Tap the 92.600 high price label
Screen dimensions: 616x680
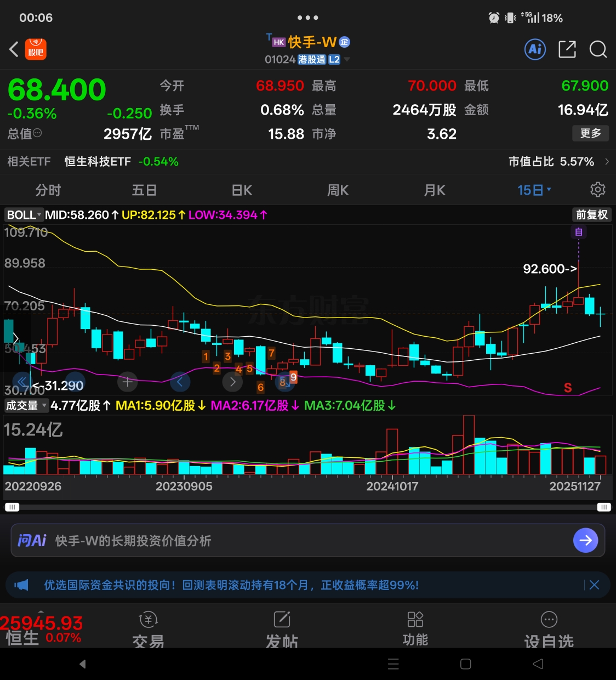550,269
